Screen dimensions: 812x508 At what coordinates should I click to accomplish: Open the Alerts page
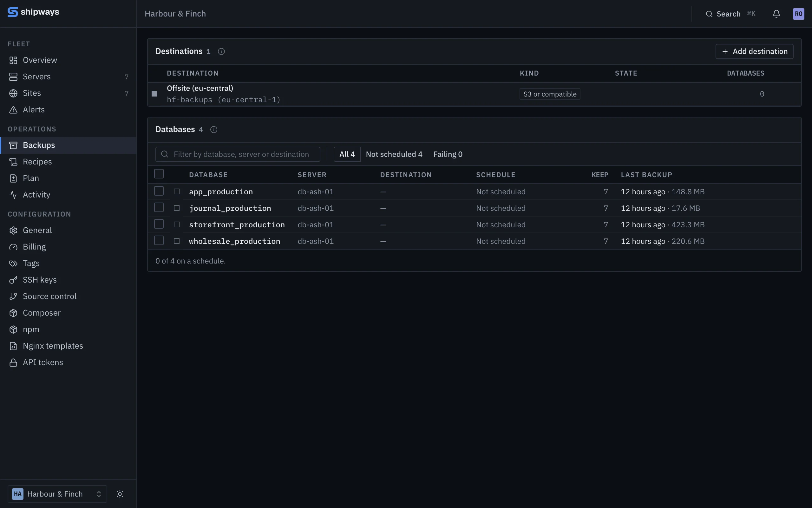[68, 110]
